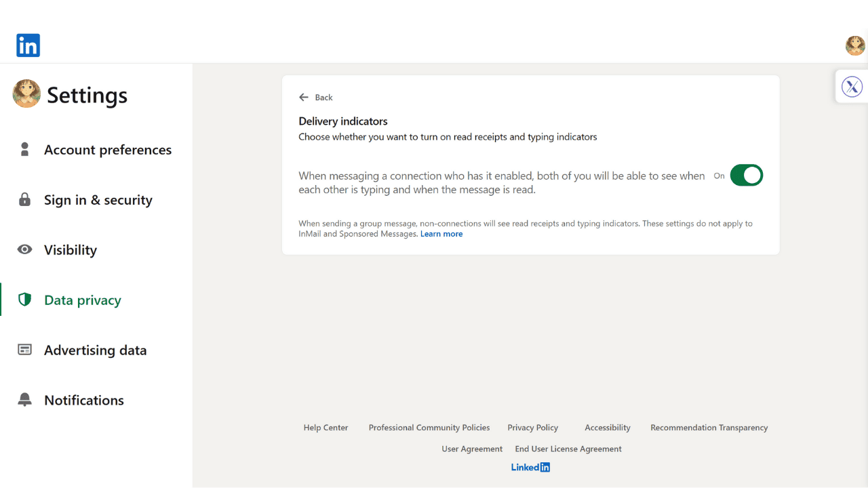Open the End User License Agreement

click(568, 448)
